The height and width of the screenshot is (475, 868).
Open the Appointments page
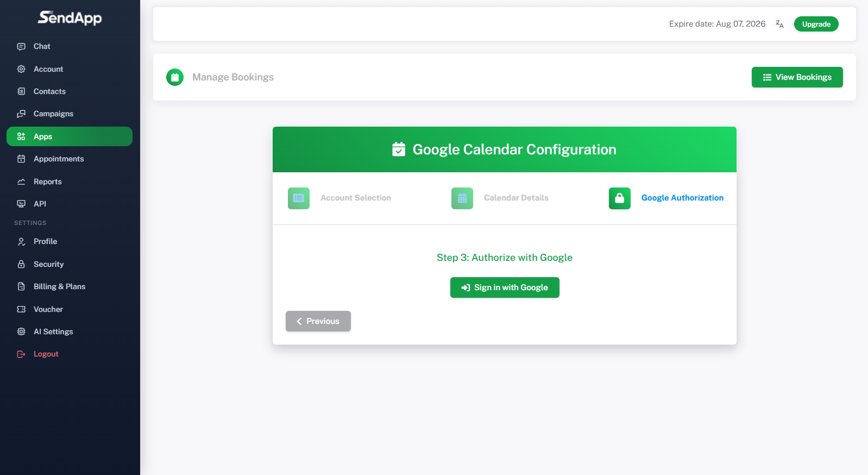coord(70,159)
